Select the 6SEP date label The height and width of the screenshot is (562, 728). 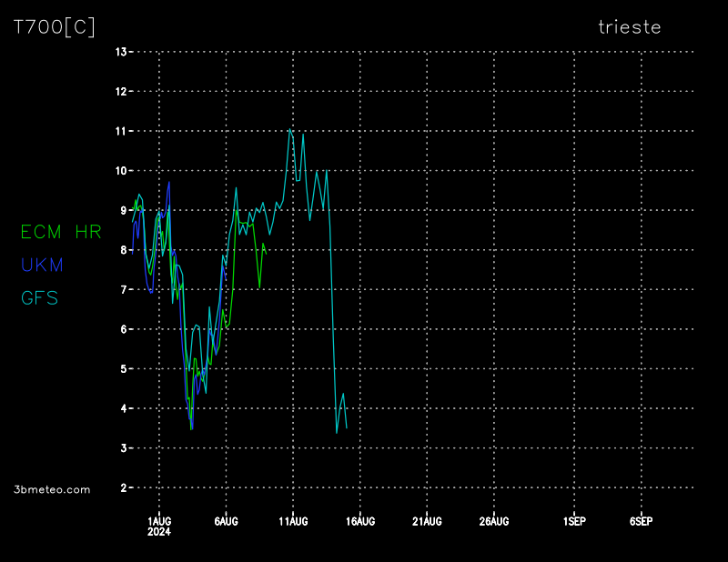[x=641, y=521]
